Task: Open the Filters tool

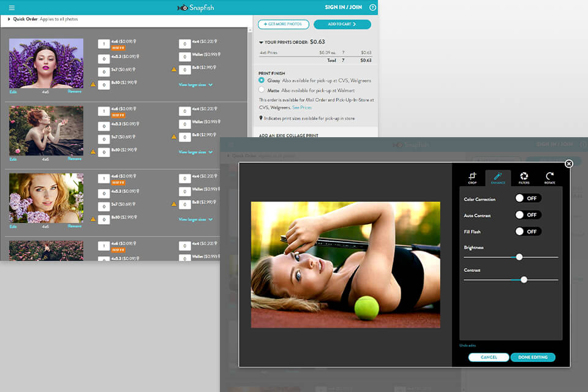Action: (x=524, y=178)
